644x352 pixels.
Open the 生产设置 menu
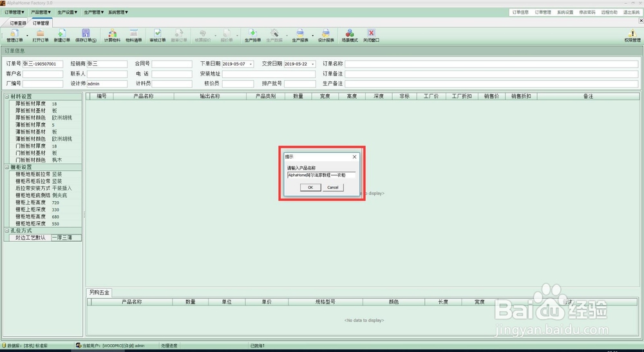68,12
